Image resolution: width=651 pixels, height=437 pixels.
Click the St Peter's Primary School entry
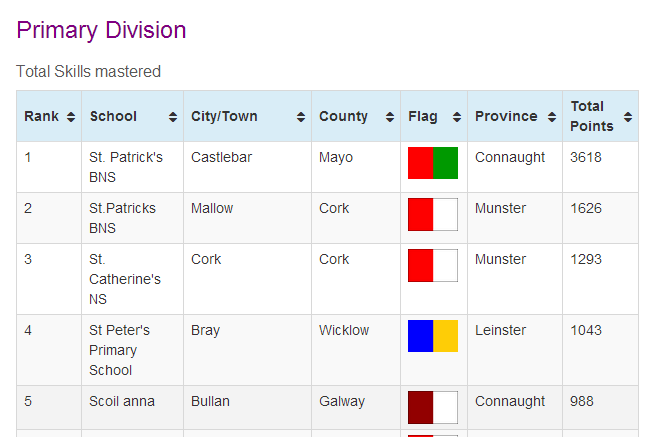pos(119,350)
